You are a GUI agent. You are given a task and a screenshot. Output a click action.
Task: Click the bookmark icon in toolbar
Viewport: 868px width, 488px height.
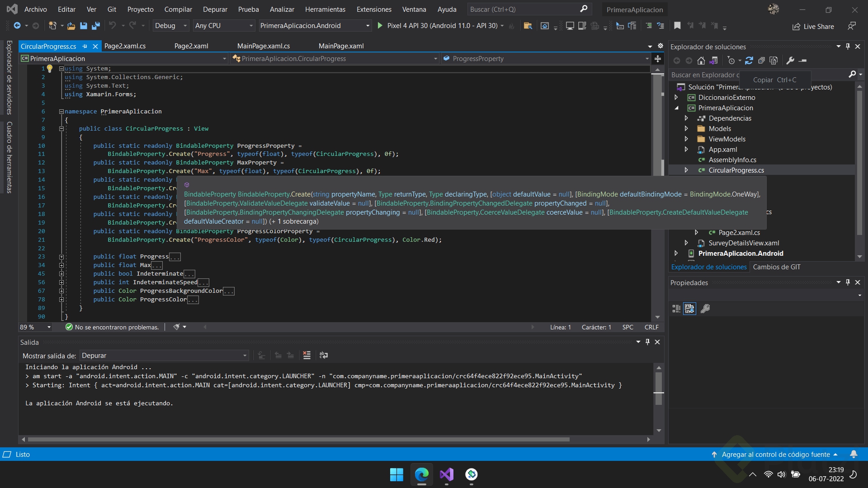(x=677, y=26)
